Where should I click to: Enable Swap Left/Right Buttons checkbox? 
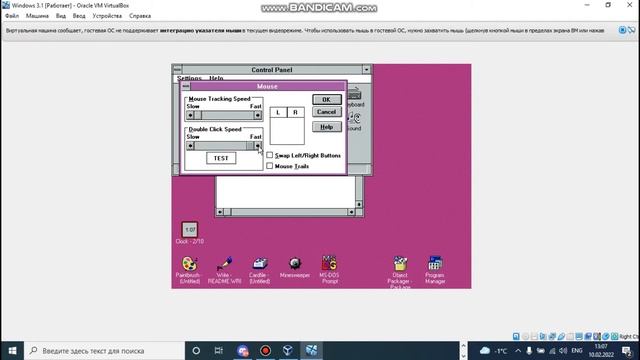coord(269,155)
